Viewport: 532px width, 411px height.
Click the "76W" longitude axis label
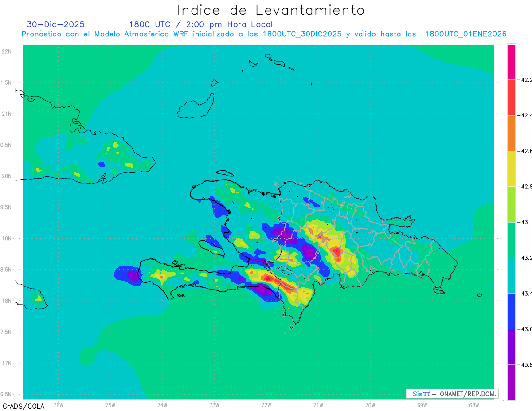(58, 405)
